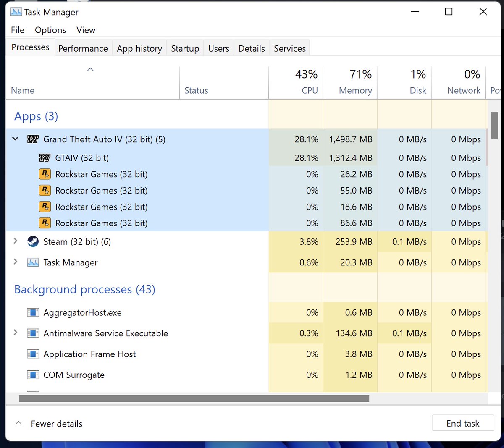Viewport: 504px width, 448px height.
Task: Click the 1,498.7 MB memory cell
Action: tap(351, 139)
